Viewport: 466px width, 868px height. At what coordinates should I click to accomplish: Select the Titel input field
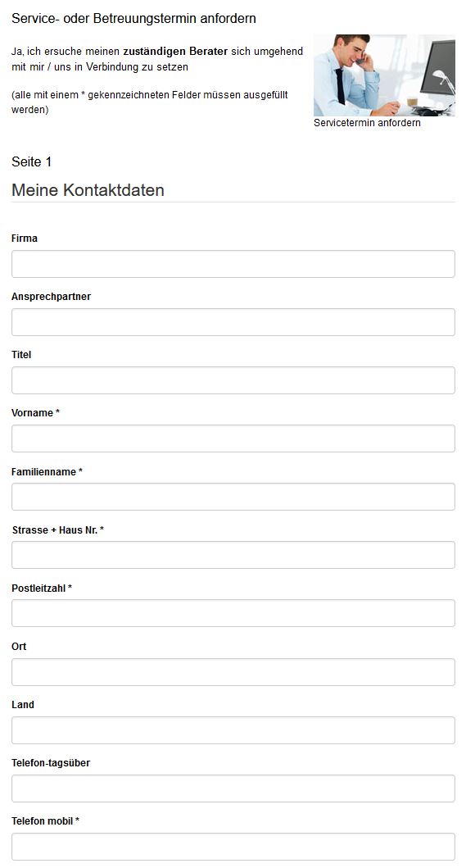tap(233, 380)
